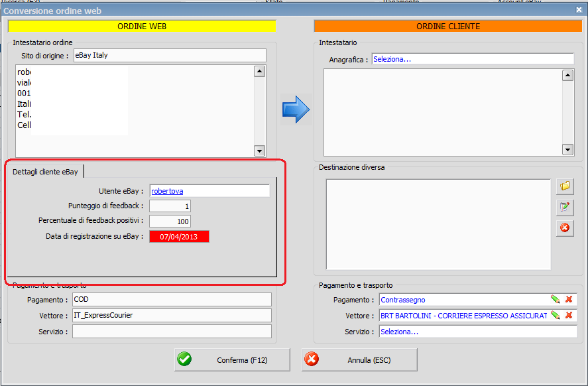Click the blue transfer arrow icon

[296, 109]
